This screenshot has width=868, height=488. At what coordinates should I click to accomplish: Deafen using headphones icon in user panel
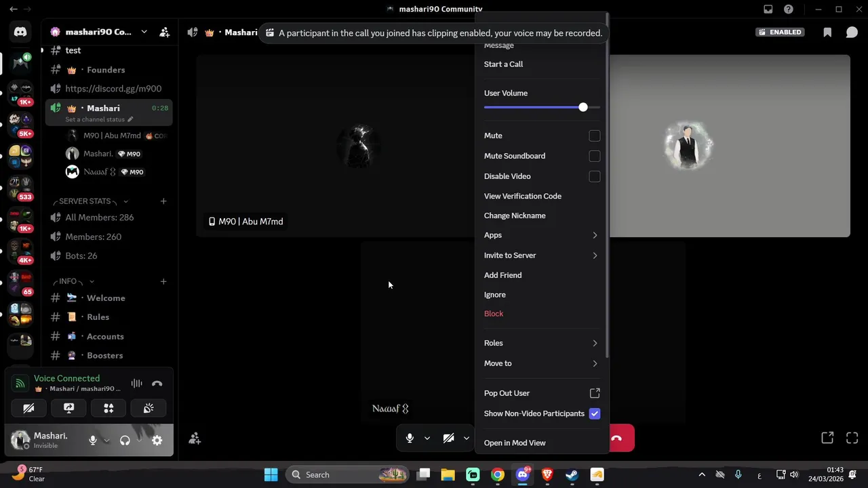point(125,441)
